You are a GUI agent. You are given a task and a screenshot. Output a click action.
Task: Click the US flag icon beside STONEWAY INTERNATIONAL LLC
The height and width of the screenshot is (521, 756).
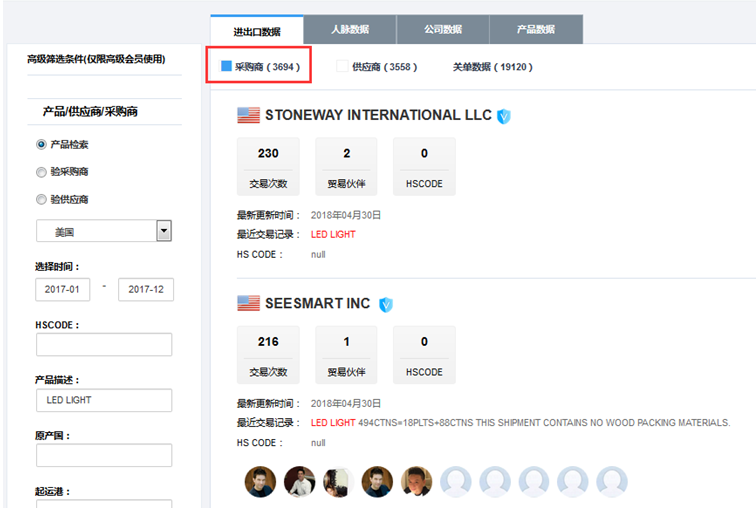click(248, 115)
